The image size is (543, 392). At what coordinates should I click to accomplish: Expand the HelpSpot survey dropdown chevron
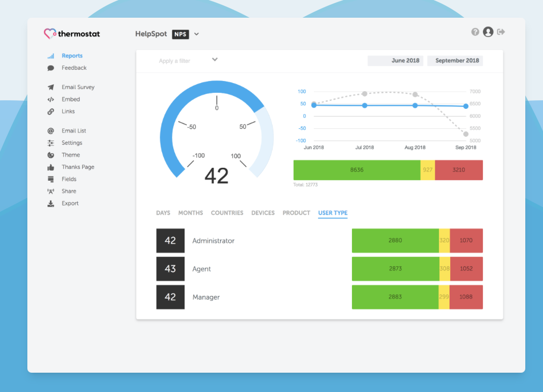point(196,34)
